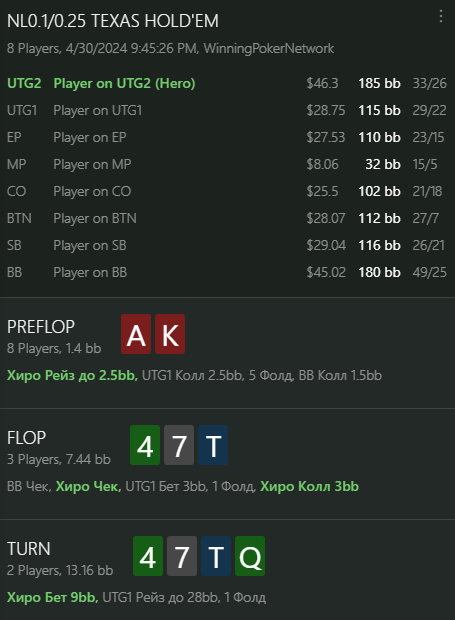Select Player on UTG1 row
The height and width of the screenshot is (620, 455).
227,110
